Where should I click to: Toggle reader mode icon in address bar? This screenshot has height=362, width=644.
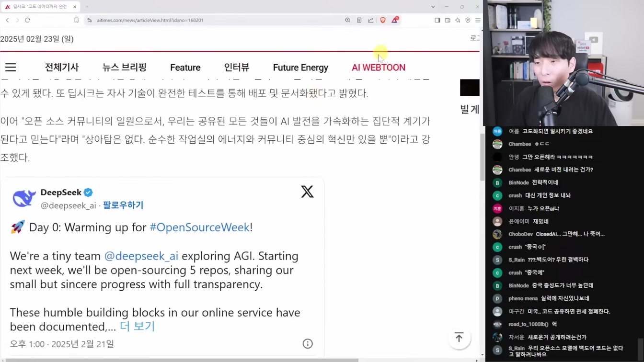359,20
